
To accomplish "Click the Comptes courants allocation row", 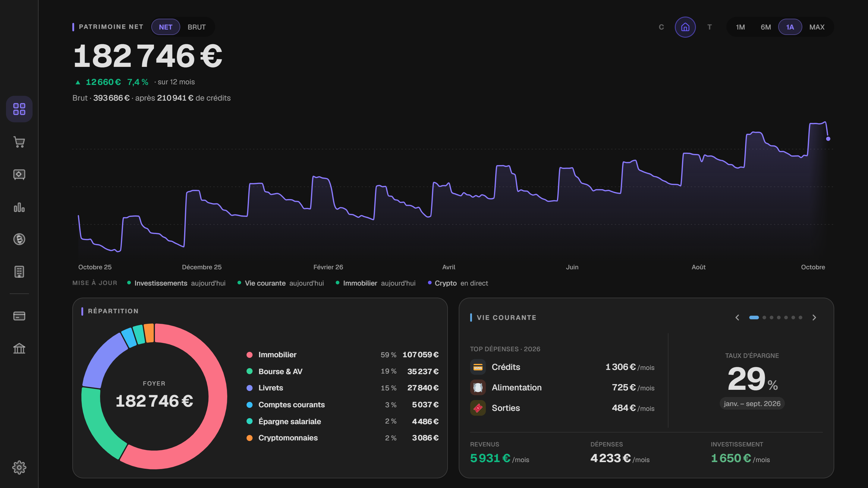I will point(342,405).
